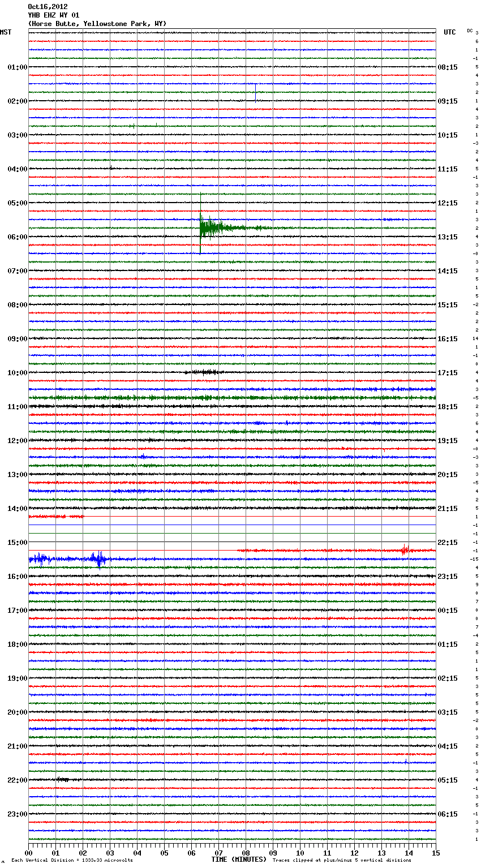Click the 15 tick on bottom minutes axis

(436, 852)
